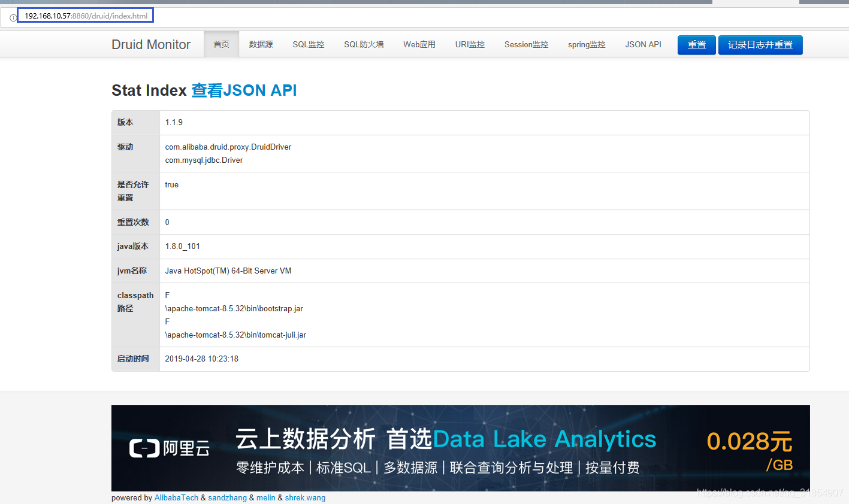Click the bootstrap.jar classpath entry

(x=234, y=308)
